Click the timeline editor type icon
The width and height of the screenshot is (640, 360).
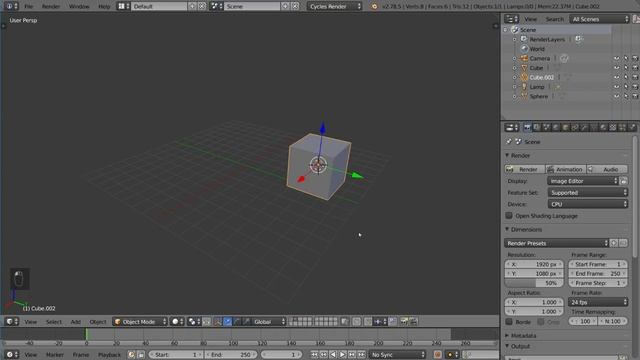coord(12,354)
